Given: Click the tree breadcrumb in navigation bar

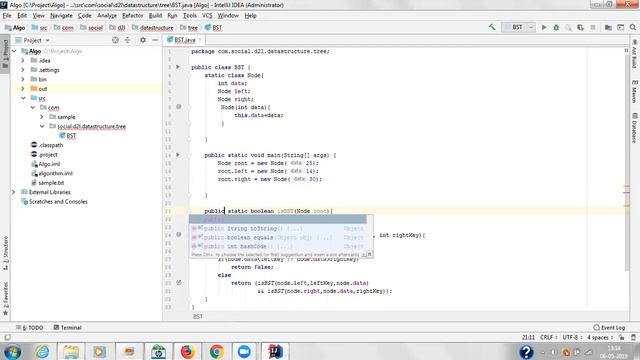Looking at the screenshot, I should tap(189, 27).
